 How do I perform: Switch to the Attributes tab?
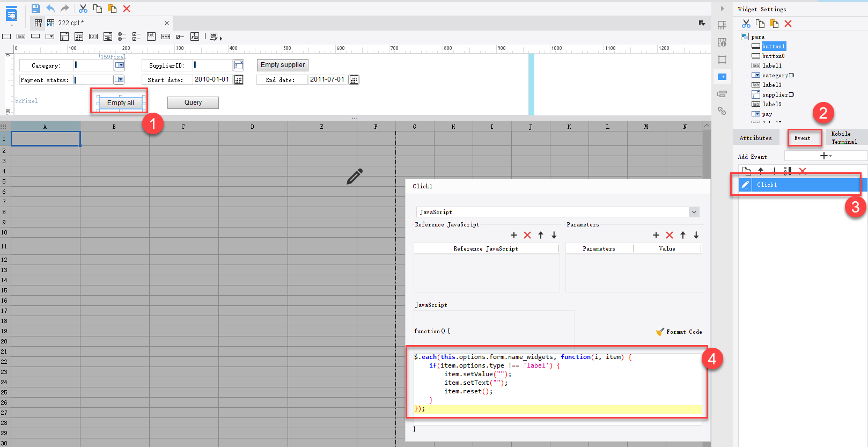(x=755, y=138)
